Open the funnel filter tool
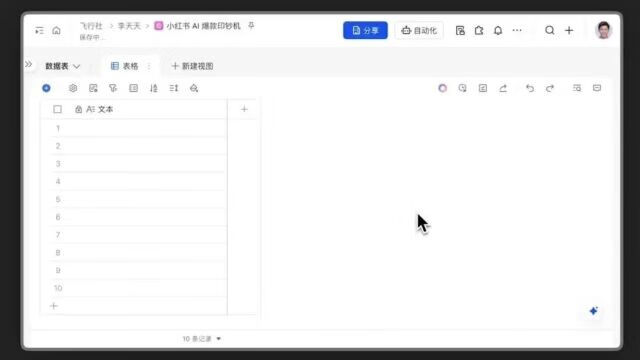 [x=113, y=88]
